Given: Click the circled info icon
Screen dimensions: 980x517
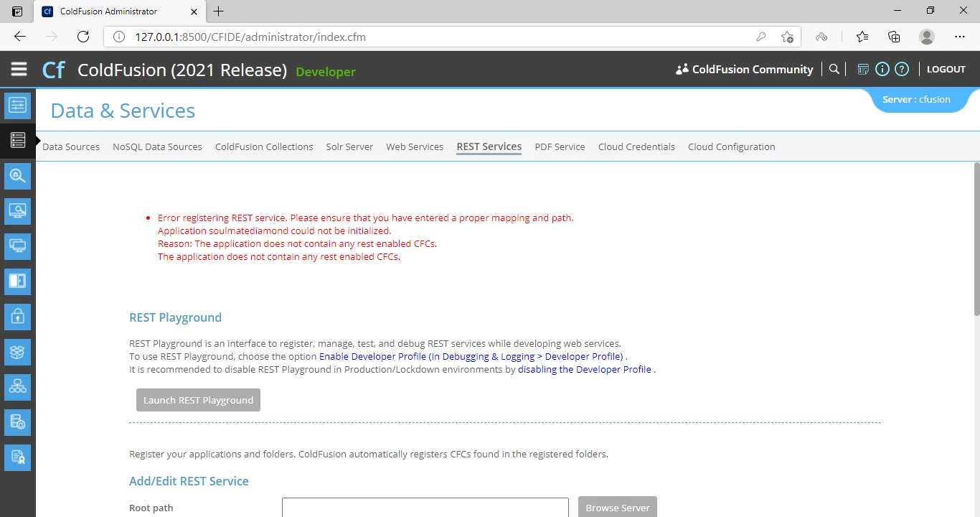Looking at the screenshot, I should (x=882, y=69).
